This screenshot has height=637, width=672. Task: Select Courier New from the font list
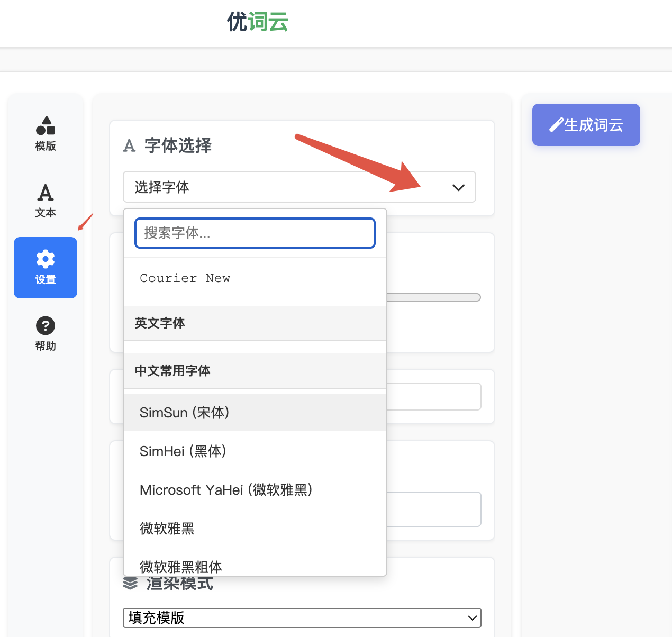[185, 278]
